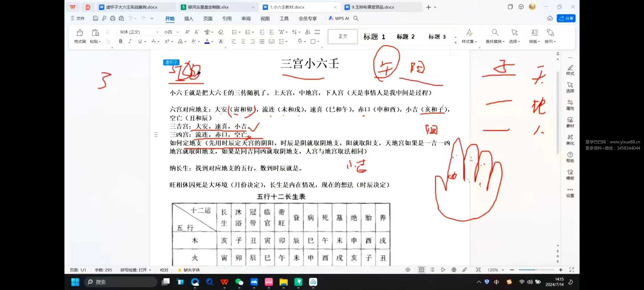
Task: Click the 分享 share button
Action: (x=566, y=18)
